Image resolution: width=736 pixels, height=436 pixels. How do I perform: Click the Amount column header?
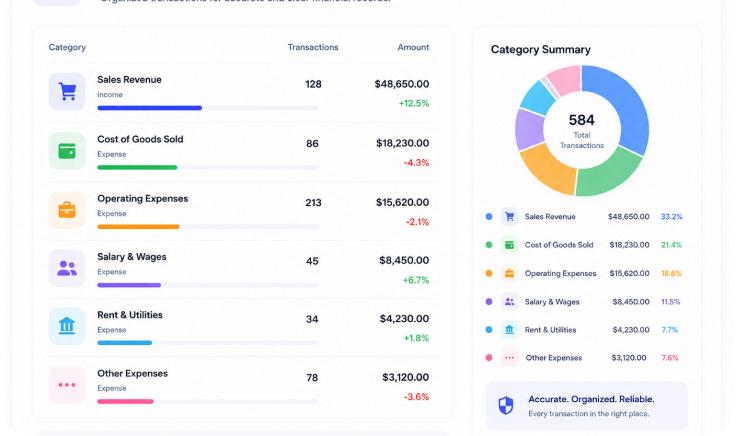coord(413,47)
